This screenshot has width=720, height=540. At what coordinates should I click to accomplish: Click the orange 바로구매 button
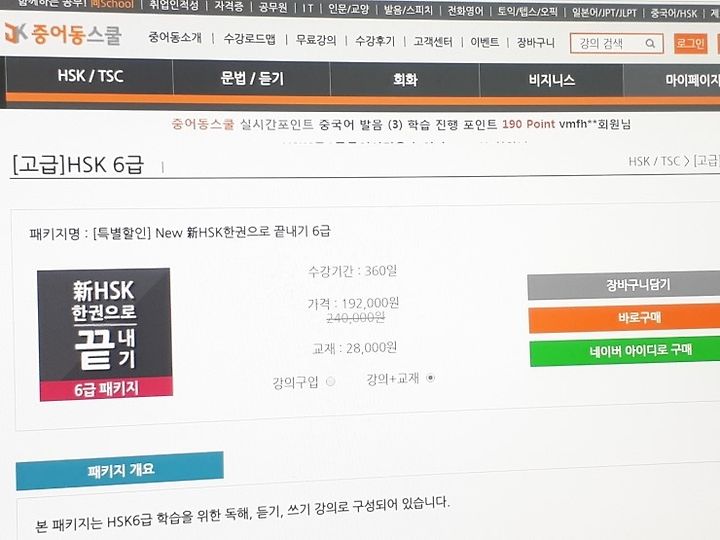[624, 318]
